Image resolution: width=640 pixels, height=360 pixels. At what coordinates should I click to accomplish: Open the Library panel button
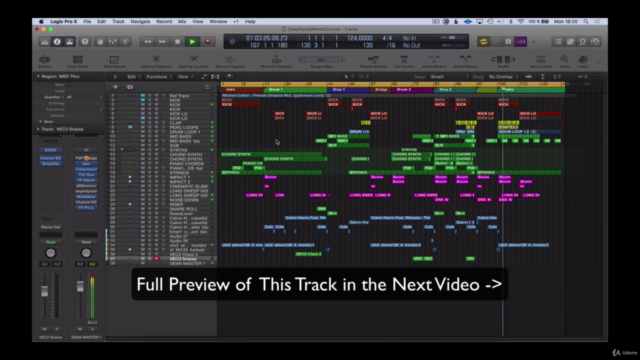tap(44, 42)
